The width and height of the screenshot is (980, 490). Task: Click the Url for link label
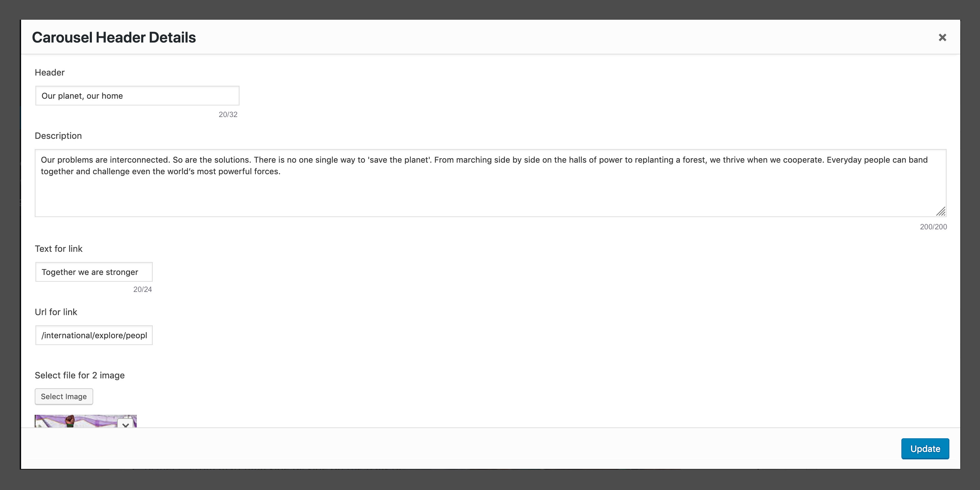(x=56, y=312)
